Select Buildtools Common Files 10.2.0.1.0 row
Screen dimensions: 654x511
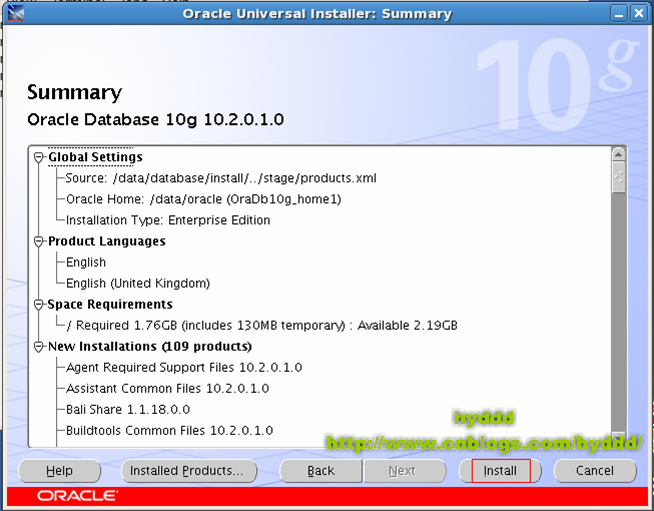point(170,430)
